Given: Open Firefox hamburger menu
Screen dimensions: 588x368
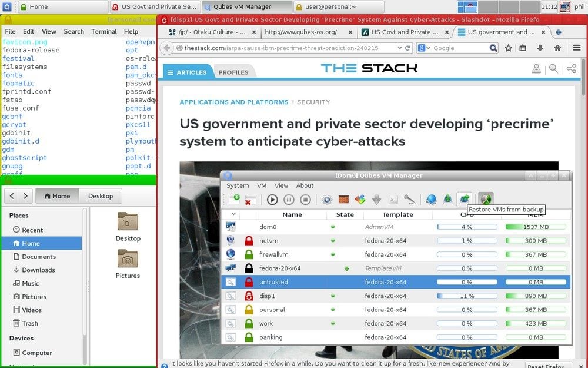Looking at the screenshot, I should click(577, 48).
